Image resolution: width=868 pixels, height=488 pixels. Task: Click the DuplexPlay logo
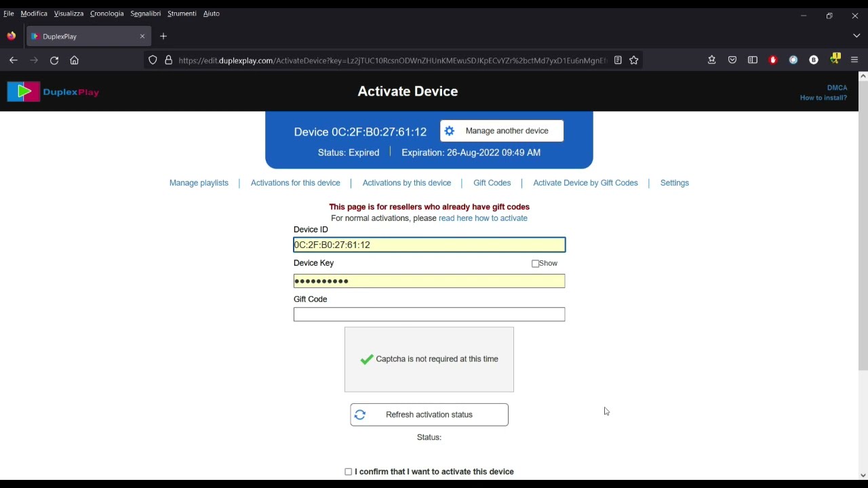point(53,91)
